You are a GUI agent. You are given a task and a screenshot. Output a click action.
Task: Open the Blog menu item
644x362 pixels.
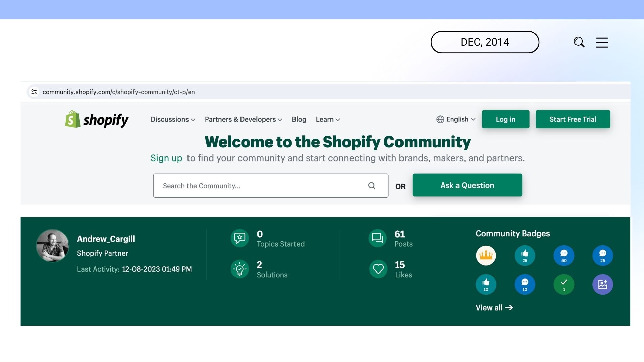tap(299, 120)
